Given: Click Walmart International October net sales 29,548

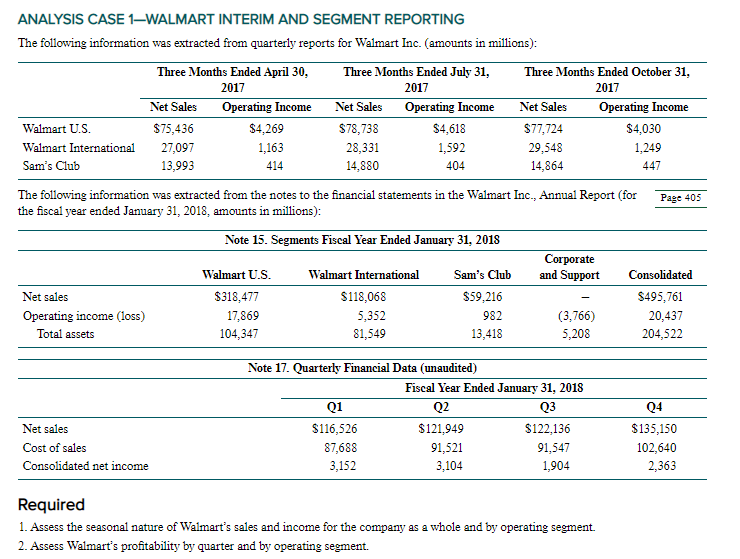Looking at the screenshot, I should coord(546,148).
